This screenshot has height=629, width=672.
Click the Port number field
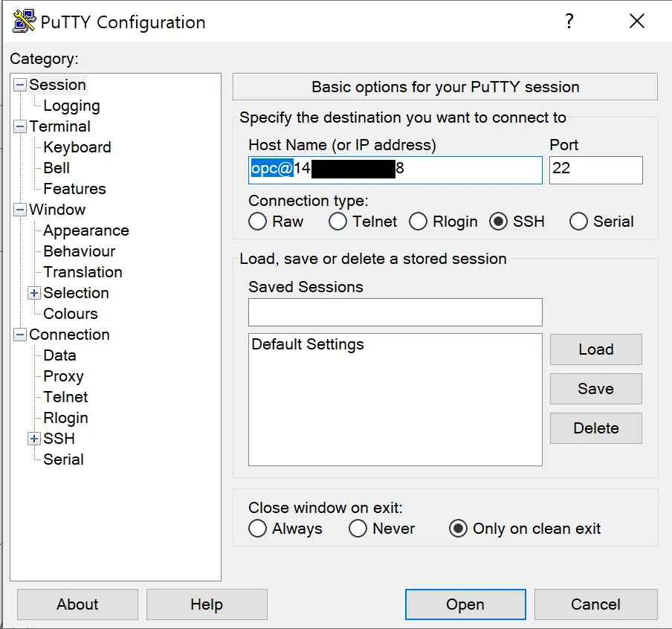(595, 170)
